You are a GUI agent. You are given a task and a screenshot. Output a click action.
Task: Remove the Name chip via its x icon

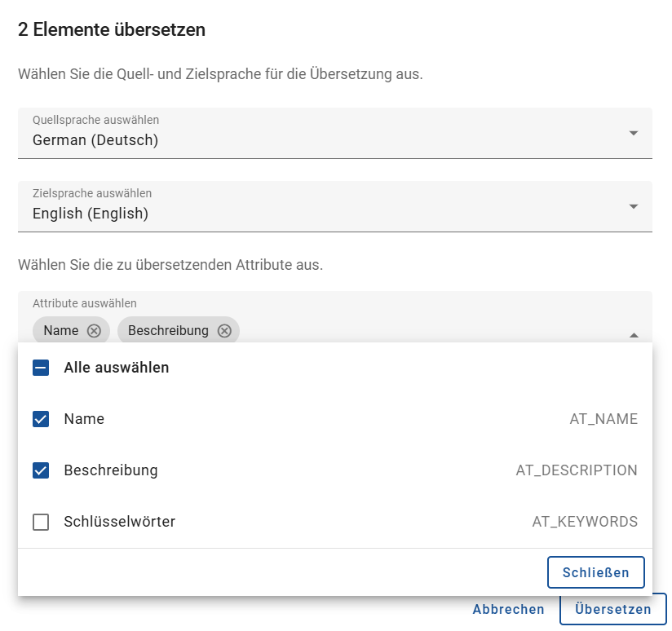[94, 331]
